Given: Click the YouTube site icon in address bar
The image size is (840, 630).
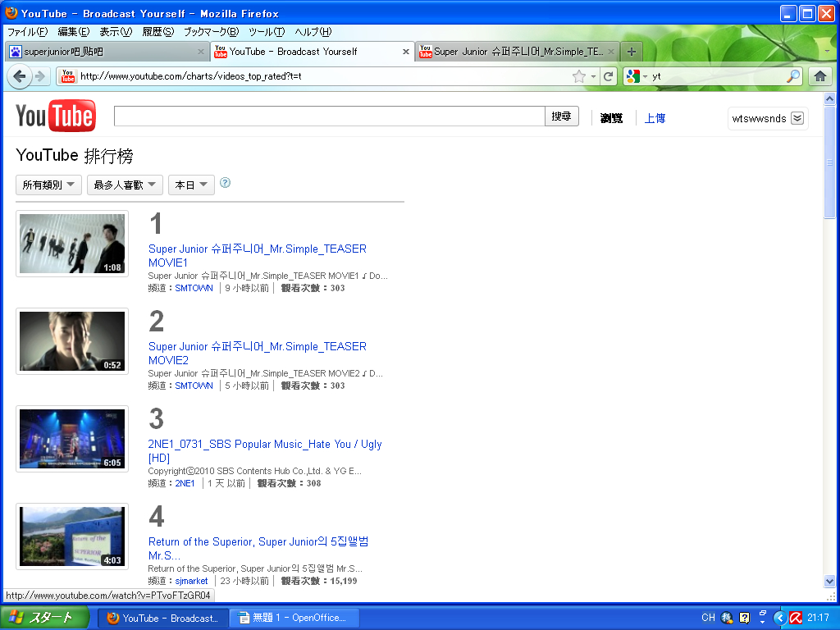Looking at the screenshot, I should tap(68, 76).
